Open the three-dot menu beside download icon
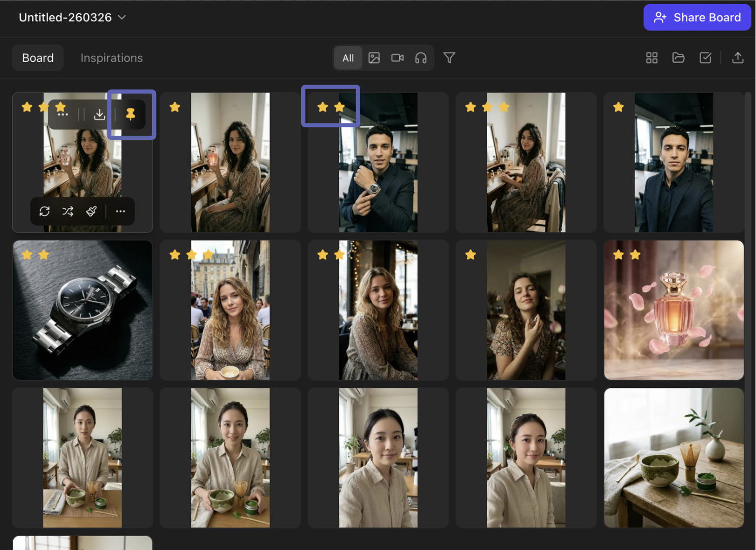 pyautogui.click(x=63, y=114)
